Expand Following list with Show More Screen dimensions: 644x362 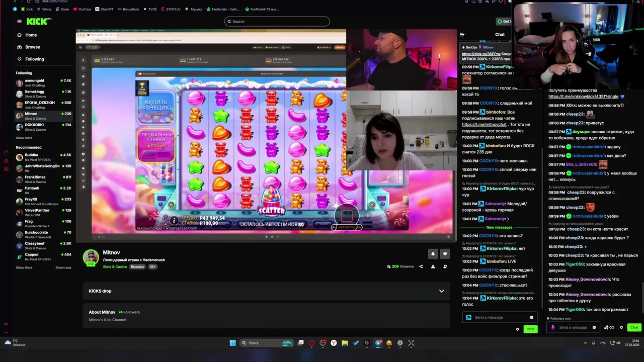[x=24, y=138]
